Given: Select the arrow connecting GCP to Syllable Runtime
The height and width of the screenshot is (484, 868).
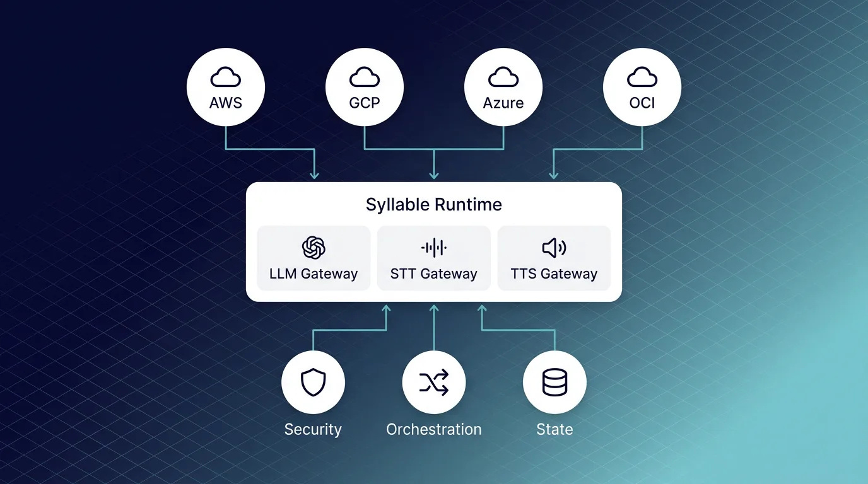Looking at the screenshot, I should click(433, 161).
